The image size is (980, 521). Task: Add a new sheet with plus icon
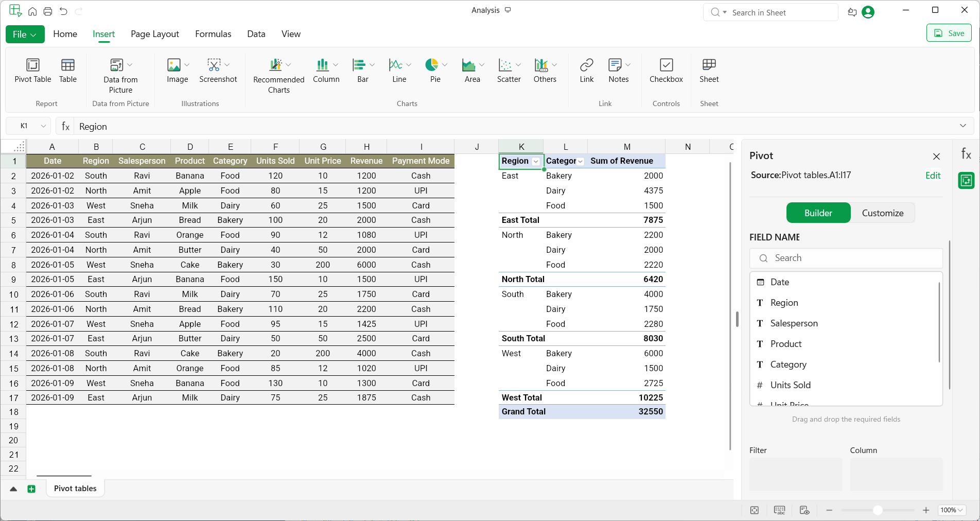point(31,489)
